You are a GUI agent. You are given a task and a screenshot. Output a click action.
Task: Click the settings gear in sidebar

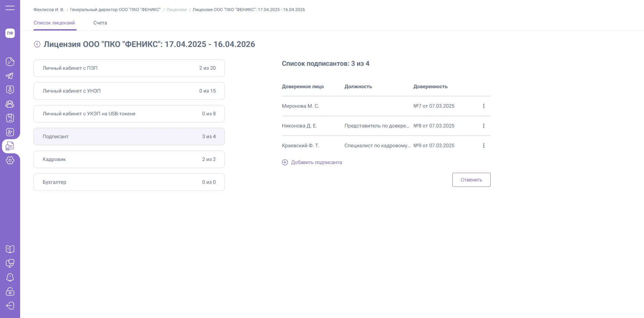click(x=10, y=160)
